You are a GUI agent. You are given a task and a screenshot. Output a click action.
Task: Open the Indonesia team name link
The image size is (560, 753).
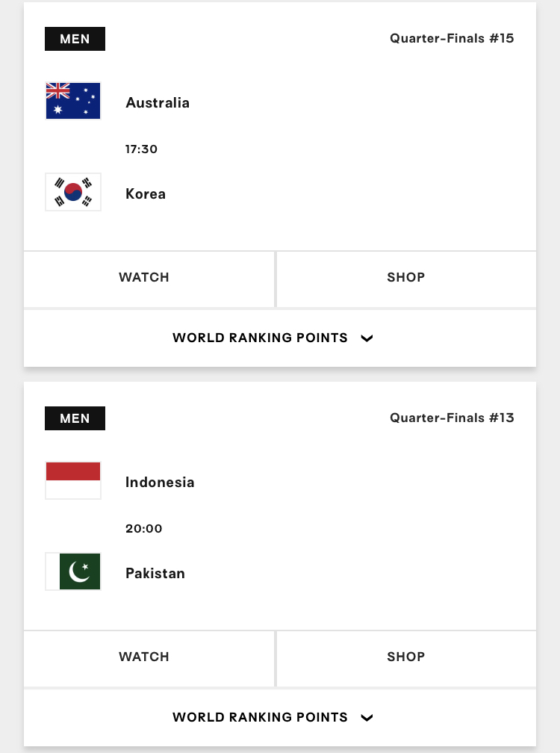(x=160, y=483)
